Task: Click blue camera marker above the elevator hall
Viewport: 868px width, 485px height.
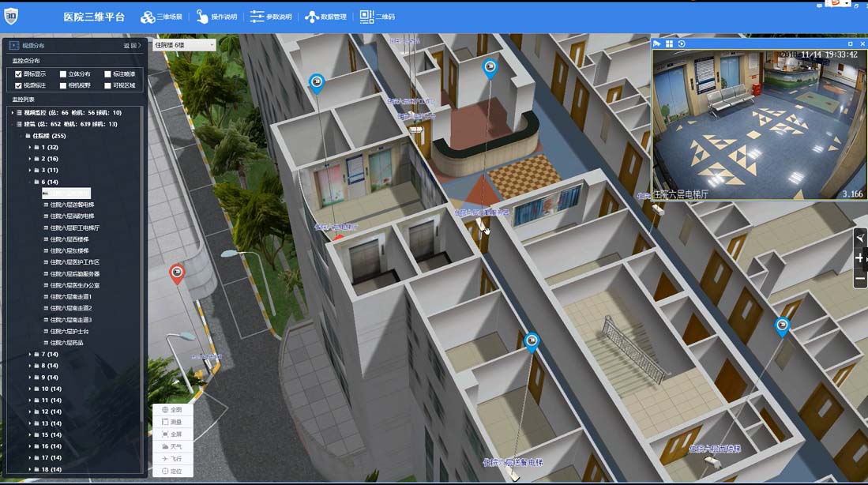Action: tap(317, 84)
